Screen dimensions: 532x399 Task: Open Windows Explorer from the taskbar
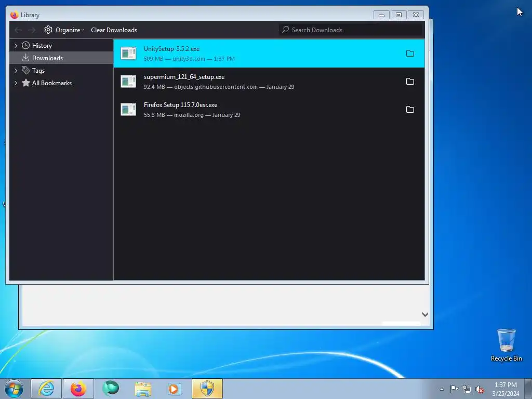(143, 389)
